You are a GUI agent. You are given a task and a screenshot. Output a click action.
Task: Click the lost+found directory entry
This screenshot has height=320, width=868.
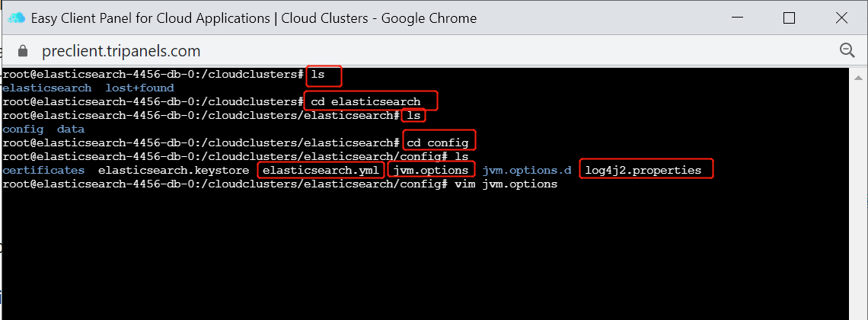139,88
